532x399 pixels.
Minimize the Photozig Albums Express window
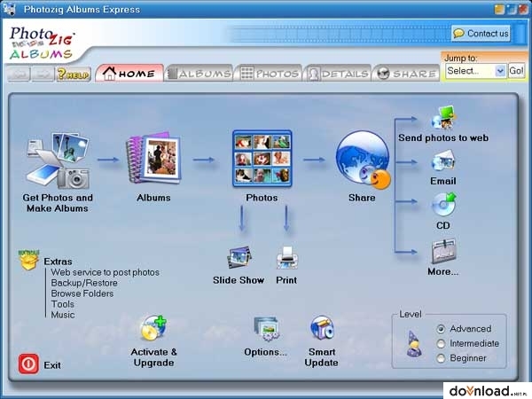(499, 9)
